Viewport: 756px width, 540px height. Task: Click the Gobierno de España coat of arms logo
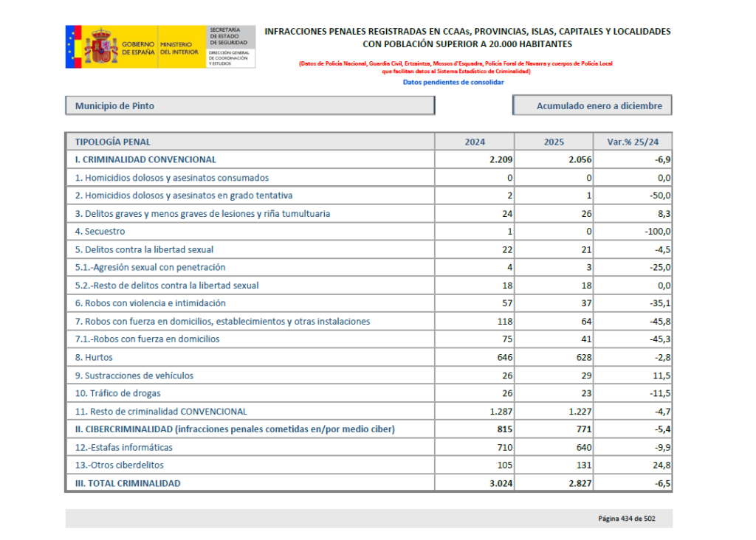[100, 47]
